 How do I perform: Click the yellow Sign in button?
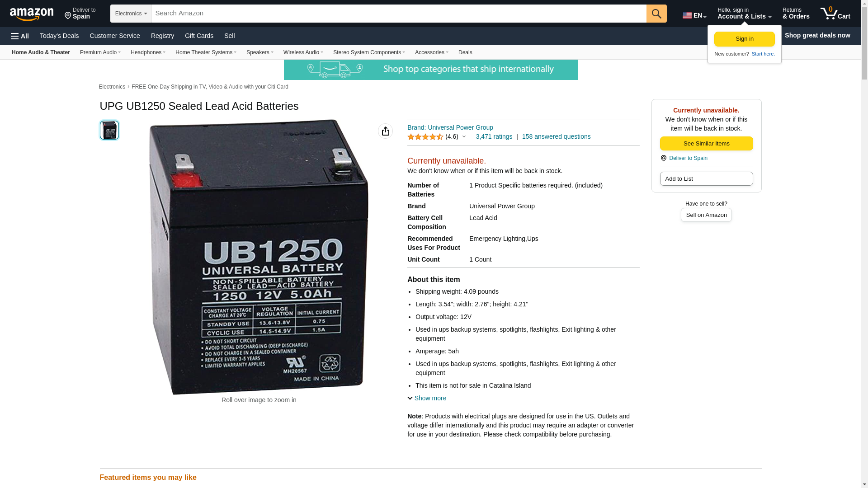(745, 39)
